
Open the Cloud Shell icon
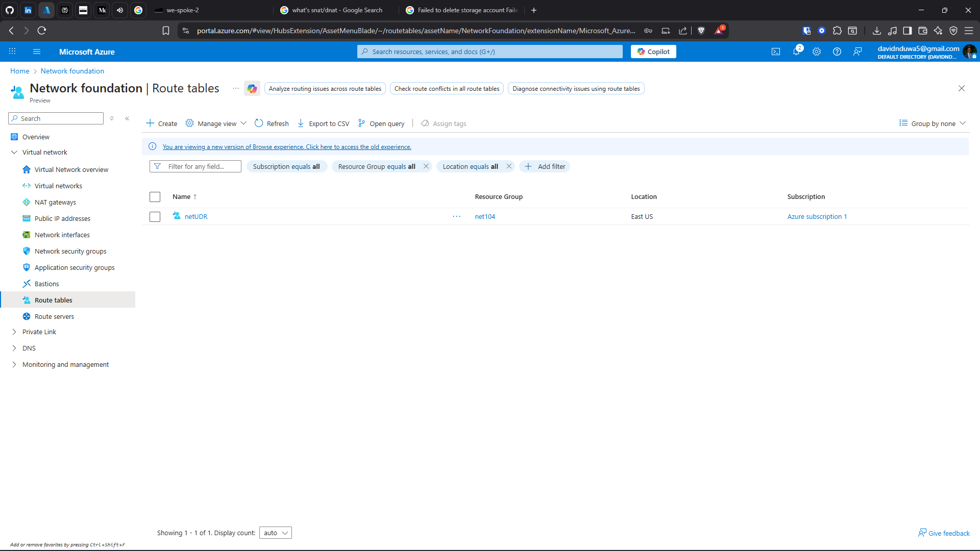tap(776, 52)
